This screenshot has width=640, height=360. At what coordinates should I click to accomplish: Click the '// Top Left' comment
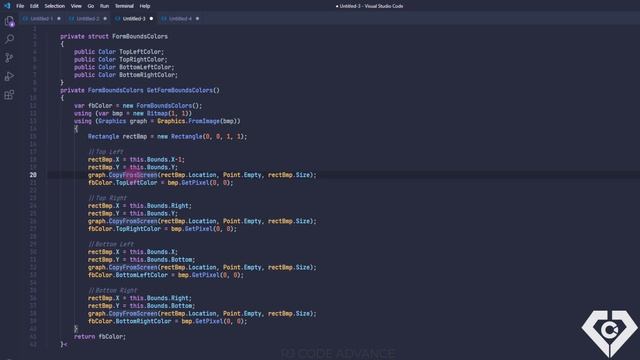(x=106, y=152)
